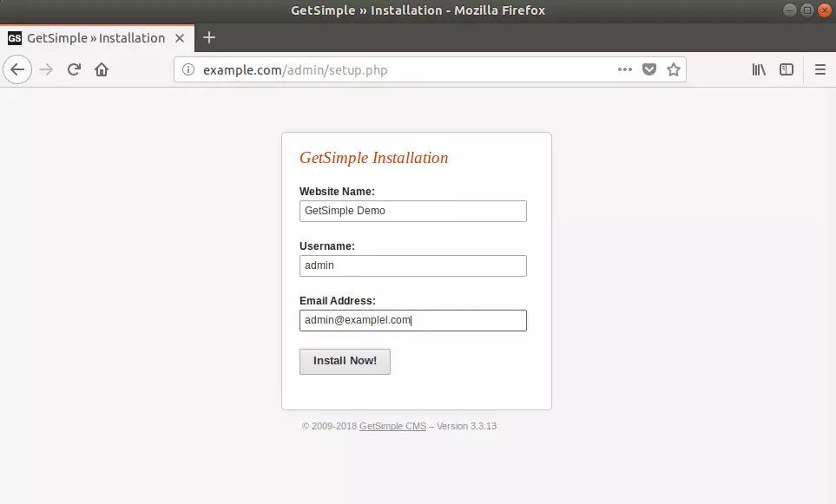Screen dimensions: 836x504
Task: Click the Website Name input field
Action: tap(412, 211)
